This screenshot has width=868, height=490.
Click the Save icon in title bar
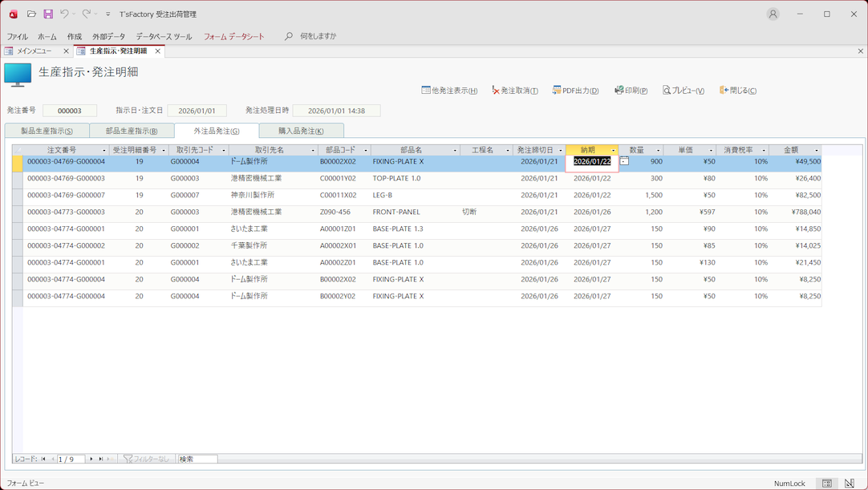48,14
